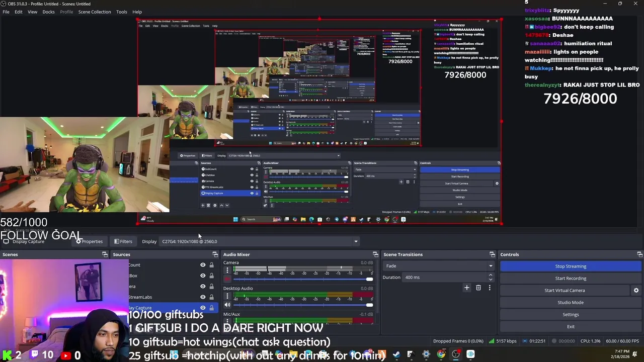Toggle lock on the SubCount source
This screenshot has width=644, height=362.
tap(211, 265)
